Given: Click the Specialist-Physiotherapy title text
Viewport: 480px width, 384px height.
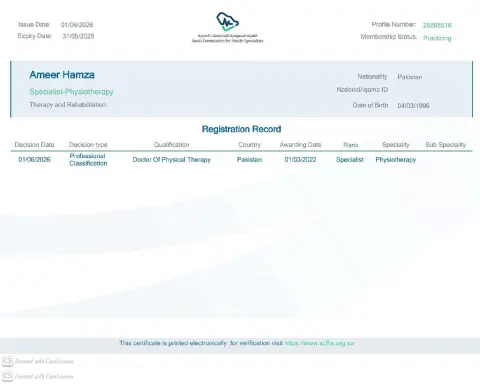Looking at the screenshot, I should point(71,92).
